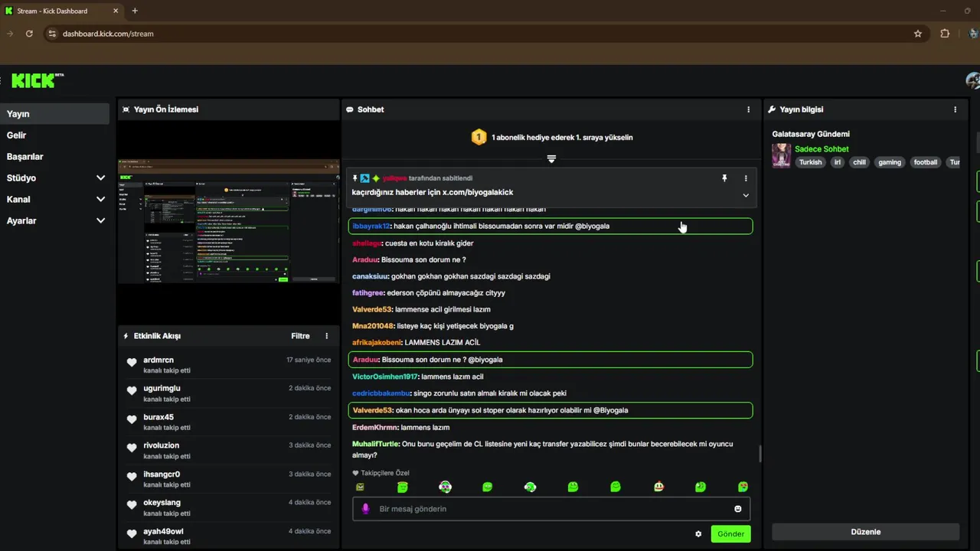Send message with Gönder button

pyautogui.click(x=730, y=534)
